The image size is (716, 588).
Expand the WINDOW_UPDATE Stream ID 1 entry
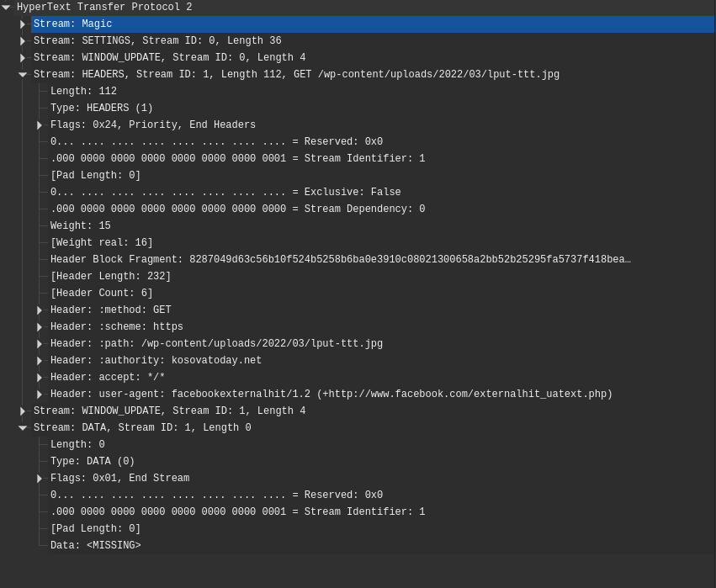(x=23, y=411)
